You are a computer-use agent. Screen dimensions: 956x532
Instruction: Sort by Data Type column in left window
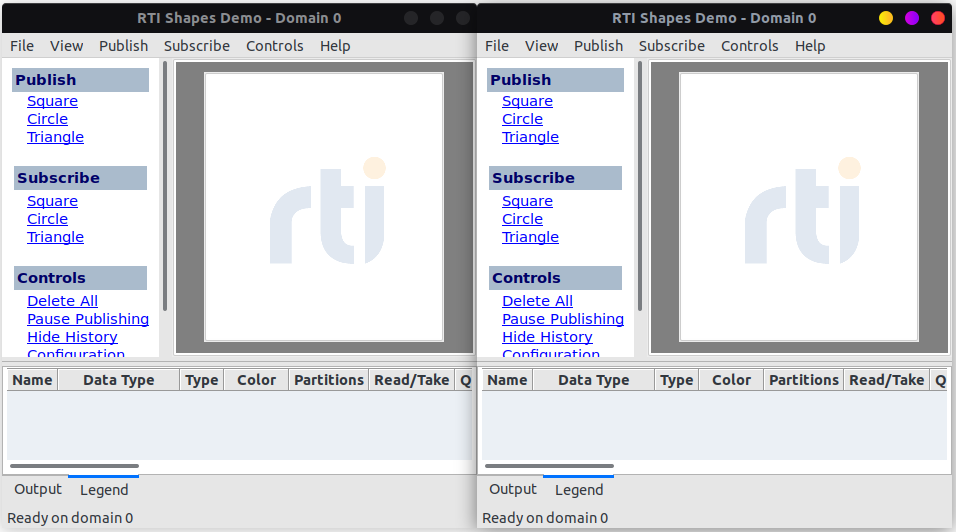click(x=119, y=380)
